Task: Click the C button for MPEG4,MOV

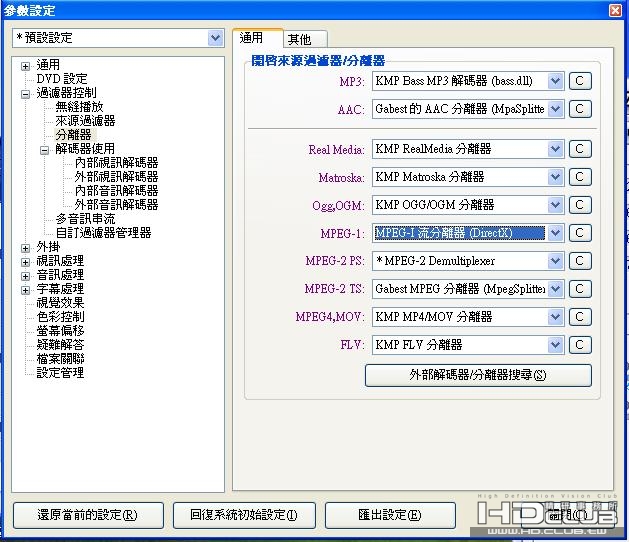Action: (580, 317)
